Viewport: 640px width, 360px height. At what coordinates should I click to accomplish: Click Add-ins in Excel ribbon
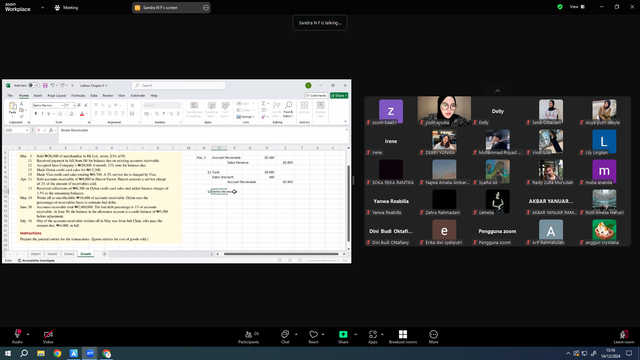pyautogui.click(x=304, y=108)
